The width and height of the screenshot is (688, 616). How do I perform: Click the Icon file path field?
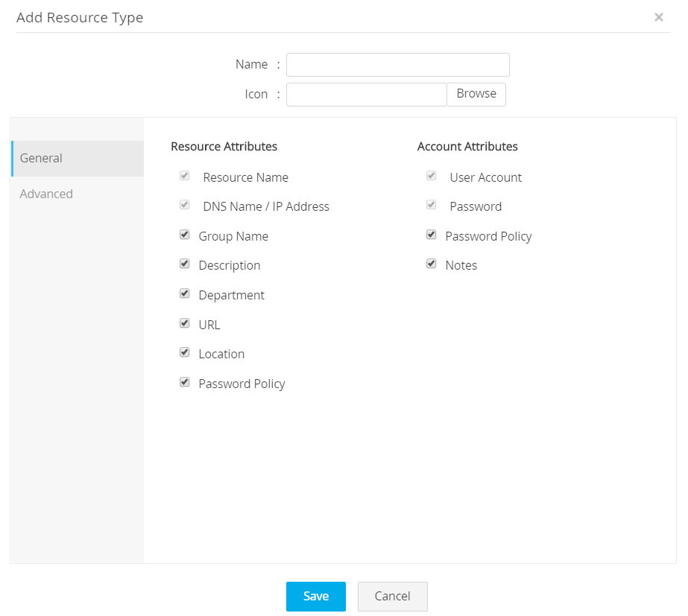[x=366, y=95]
